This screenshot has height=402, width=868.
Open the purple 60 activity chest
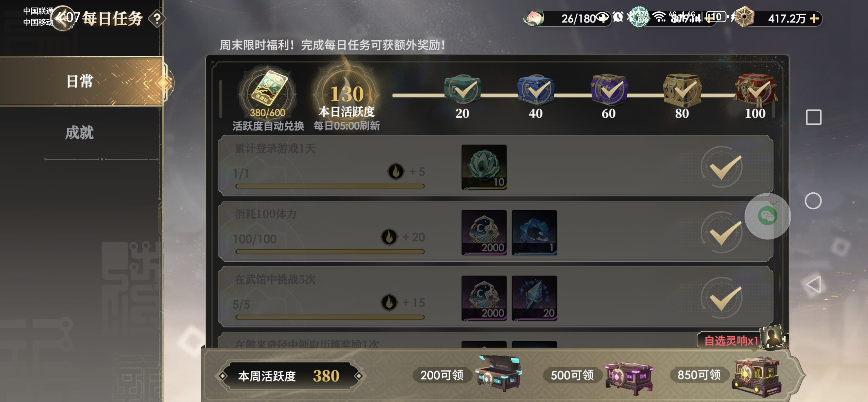609,89
